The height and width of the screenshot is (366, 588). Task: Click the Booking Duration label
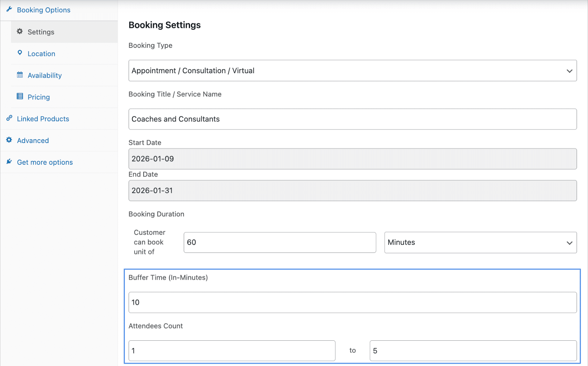tap(156, 214)
